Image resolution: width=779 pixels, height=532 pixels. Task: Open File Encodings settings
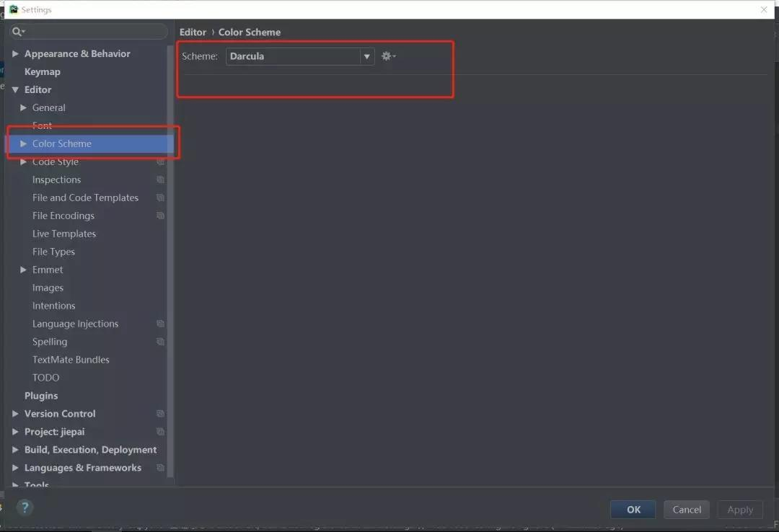[x=63, y=216]
